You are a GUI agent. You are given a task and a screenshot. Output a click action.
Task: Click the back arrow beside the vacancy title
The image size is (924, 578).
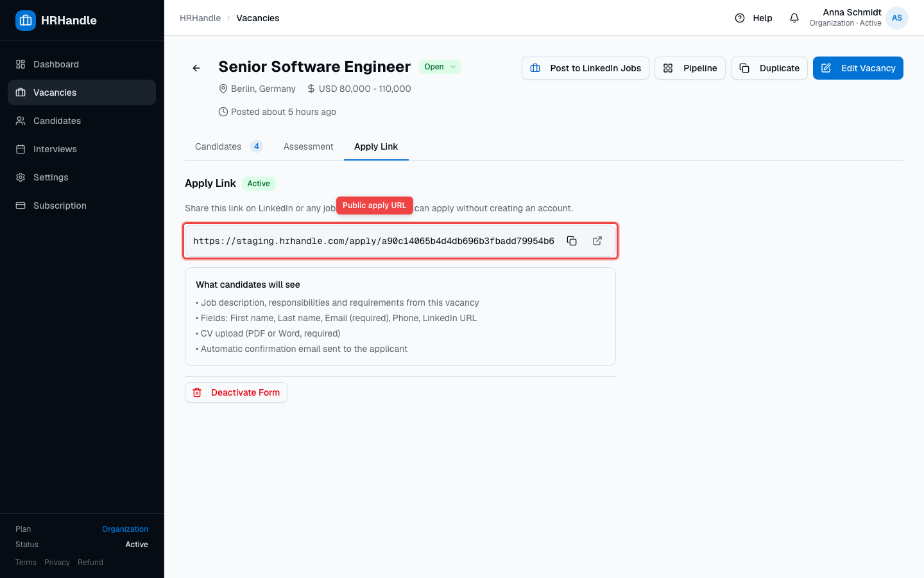pos(196,68)
